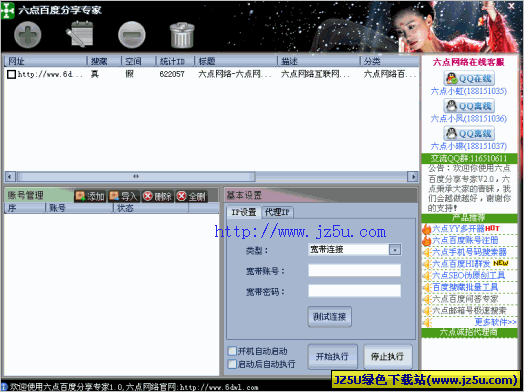Click the left arrow of the list's horizontal scrollbar
524x392 pixels.
click(10, 176)
